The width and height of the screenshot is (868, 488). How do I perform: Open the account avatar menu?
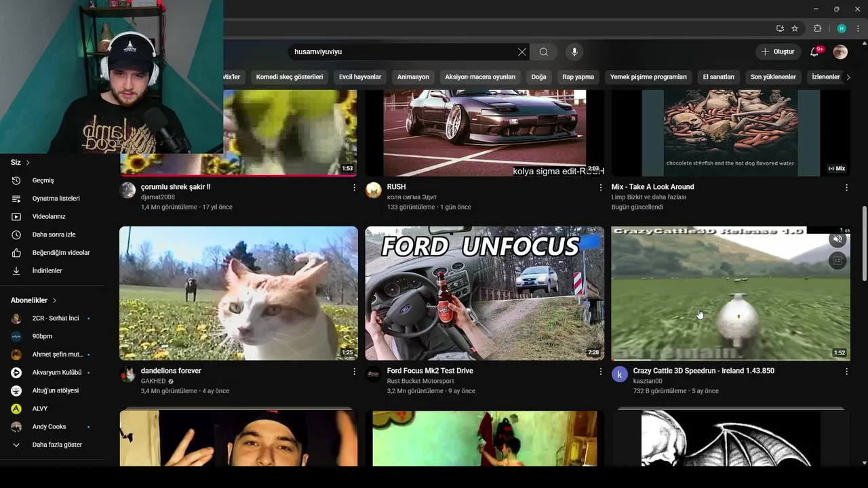tap(840, 52)
